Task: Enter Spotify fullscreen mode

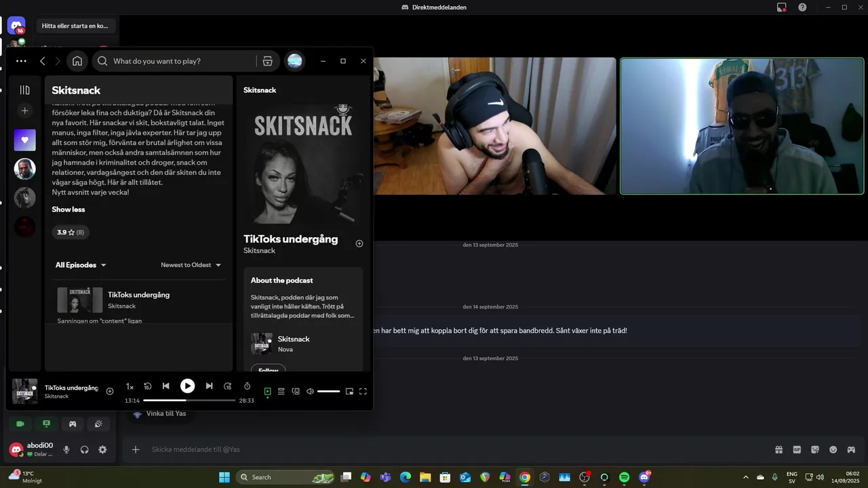Action: point(363,391)
